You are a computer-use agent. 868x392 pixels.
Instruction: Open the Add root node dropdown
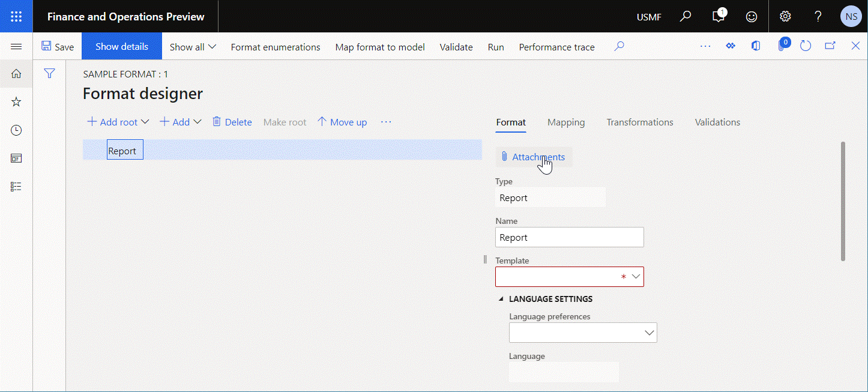coord(118,122)
